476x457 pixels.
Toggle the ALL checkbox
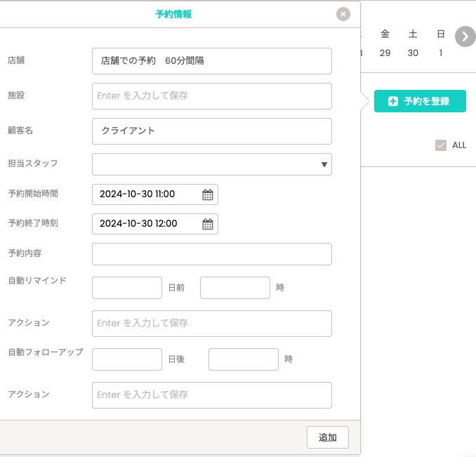[x=441, y=145]
